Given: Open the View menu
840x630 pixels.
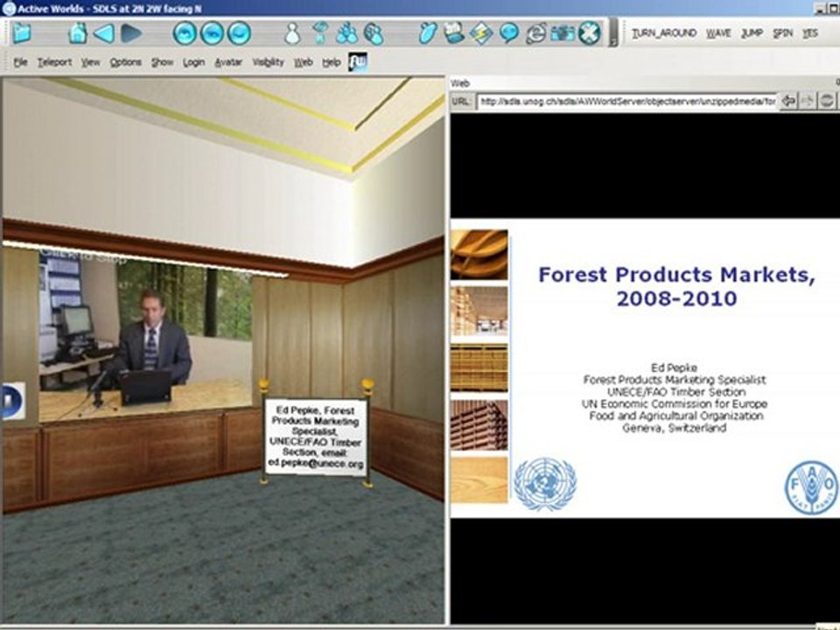Looking at the screenshot, I should tap(90, 63).
